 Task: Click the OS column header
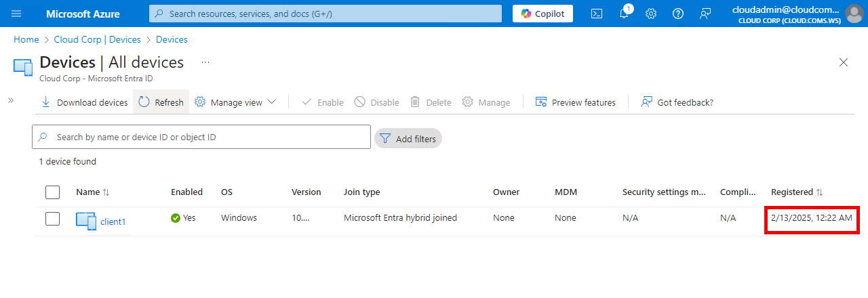pos(226,192)
